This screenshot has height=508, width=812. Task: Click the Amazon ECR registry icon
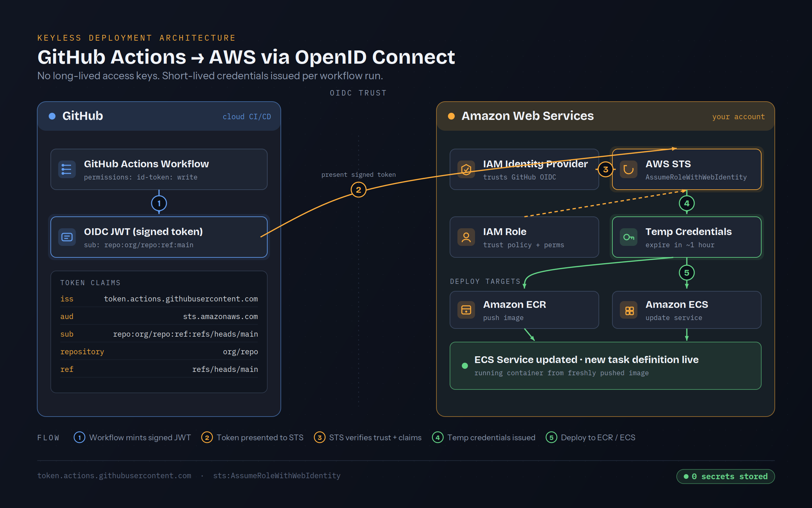(466, 310)
